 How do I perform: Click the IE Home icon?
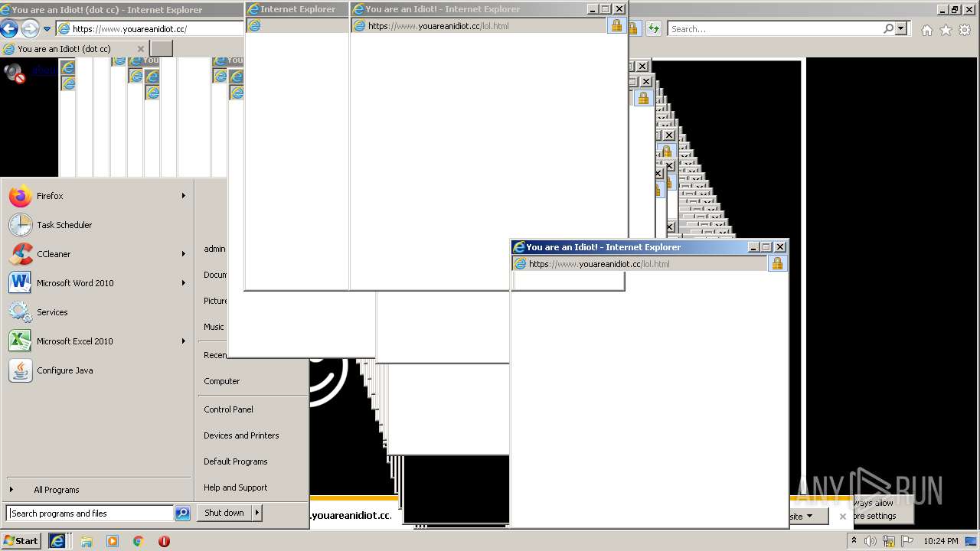click(x=926, y=30)
